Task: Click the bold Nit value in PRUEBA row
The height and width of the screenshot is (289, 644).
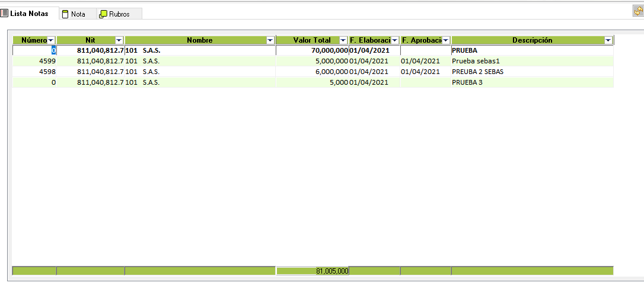Action: pos(90,50)
